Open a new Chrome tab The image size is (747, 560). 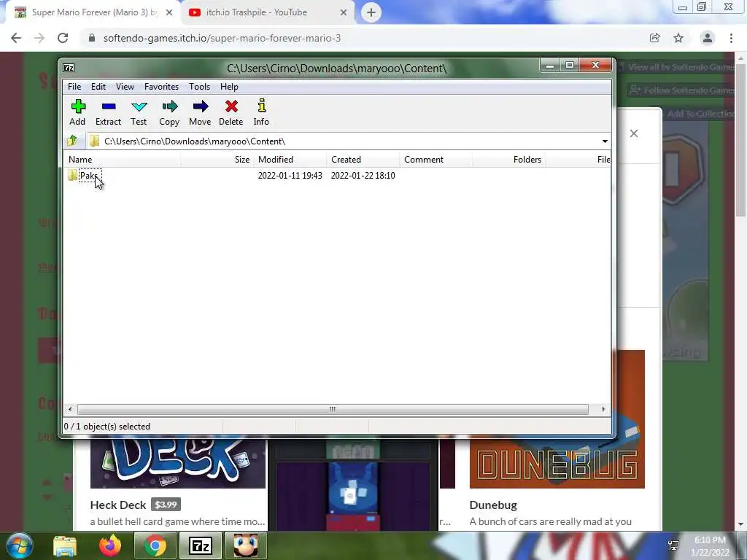(x=371, y=13)
